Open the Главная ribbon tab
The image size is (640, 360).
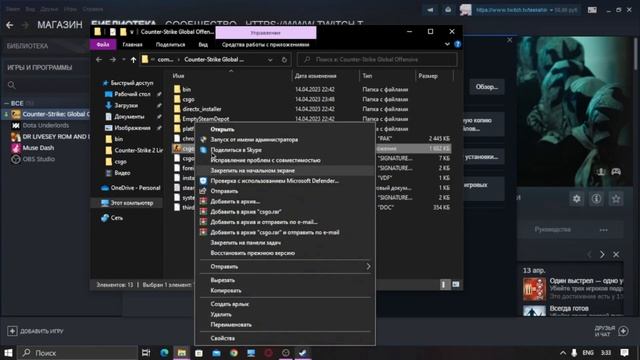[x=133, y=44]
